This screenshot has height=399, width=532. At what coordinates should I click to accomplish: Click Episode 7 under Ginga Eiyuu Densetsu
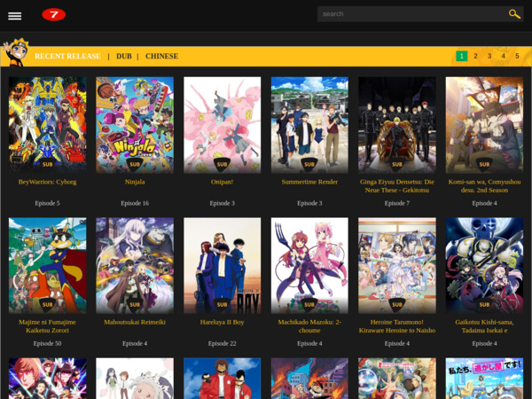[397, 203]
